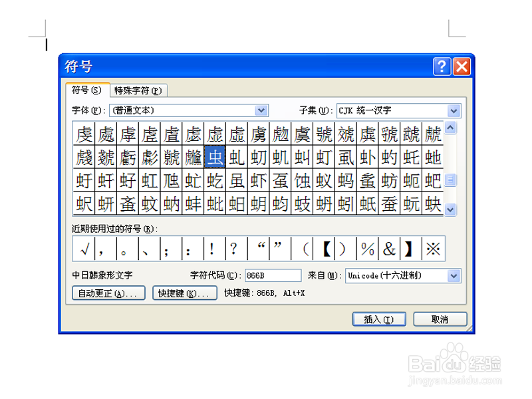Open the dialog help question mark button
This screenshot has width=532, height=399.
pyautogui.click(x=442, y=66)
